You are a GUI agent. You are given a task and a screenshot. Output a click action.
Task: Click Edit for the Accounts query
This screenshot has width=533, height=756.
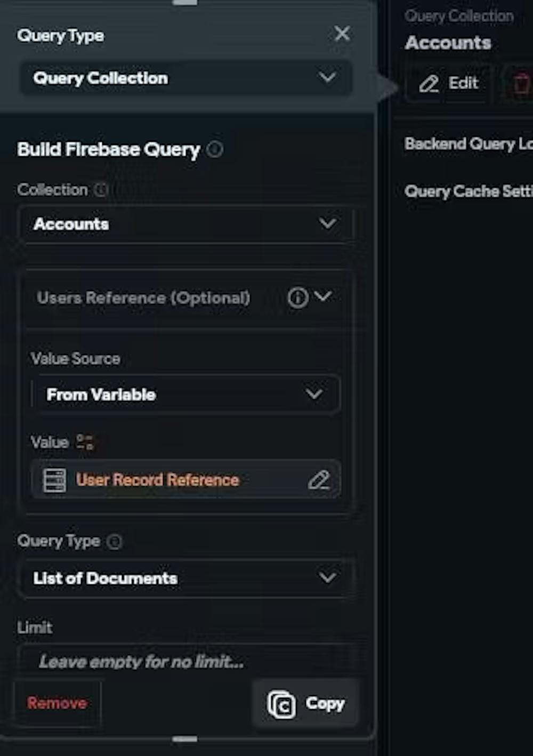tap(449, 84)
